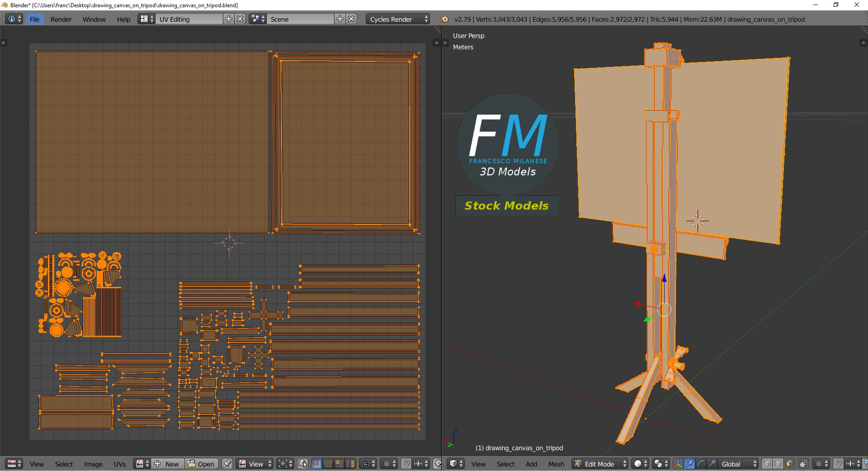Browse screen layouts icon beside UV Editing
Screen dimensions: 868x471
[x=146, y=19]
